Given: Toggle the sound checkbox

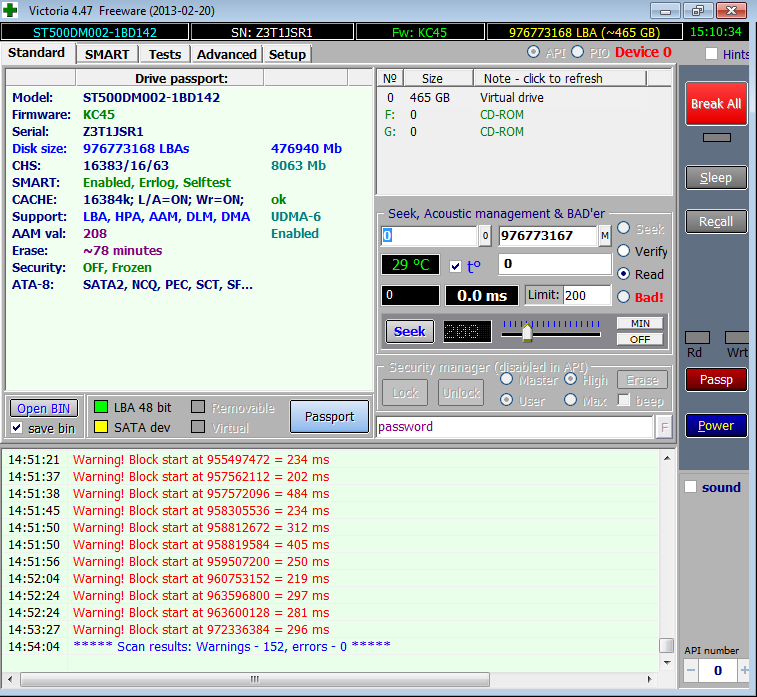Looking at the screenshot, I should tap(690, 487).
